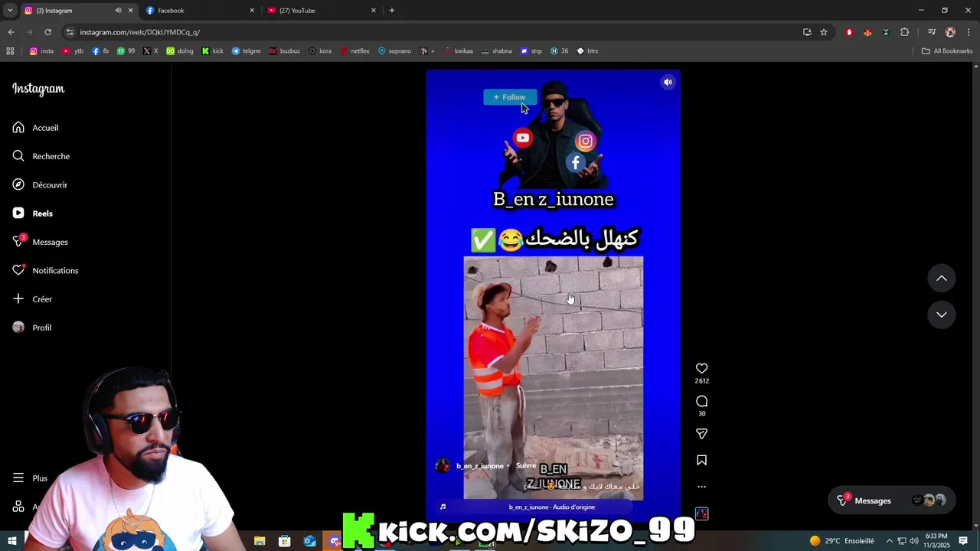Open the kwikaa bookmark
980x551 pixels.
tap(458, 51)
